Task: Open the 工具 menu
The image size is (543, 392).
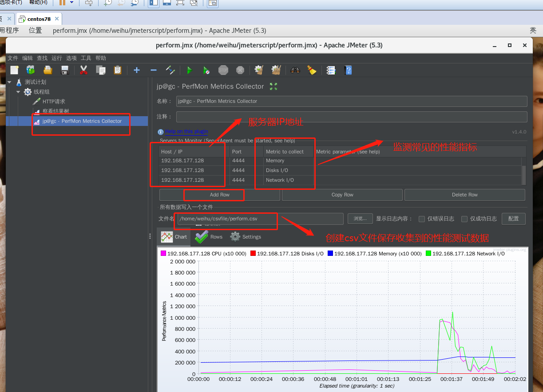Action: tap(86, 58)
